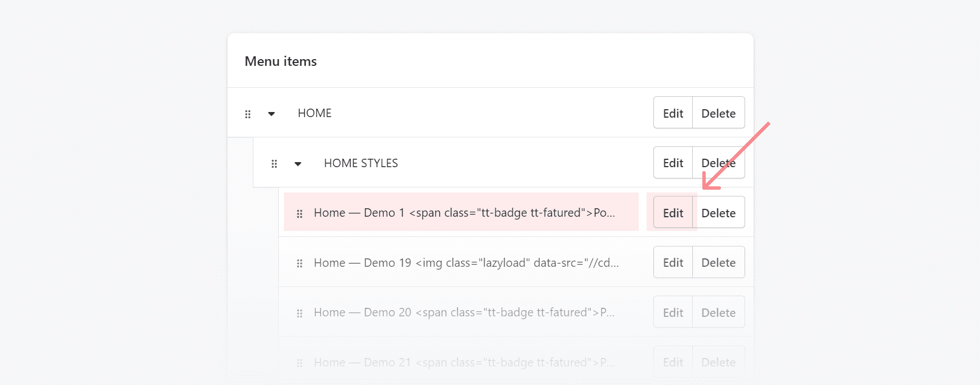Delete the Home — Demo 1 item
This screenshot has height=385, width=980.
click(x=718, y=213)
